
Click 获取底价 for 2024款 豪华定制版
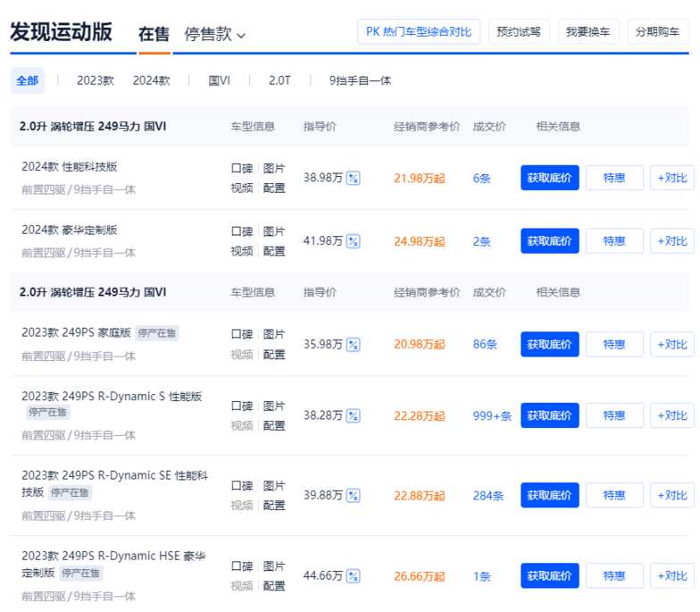coord(550,241)
